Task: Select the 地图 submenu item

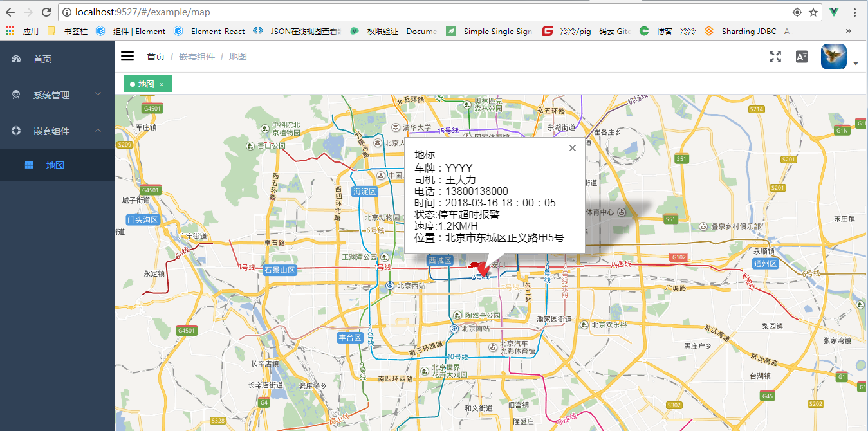Action: click(x=57, y=165)
